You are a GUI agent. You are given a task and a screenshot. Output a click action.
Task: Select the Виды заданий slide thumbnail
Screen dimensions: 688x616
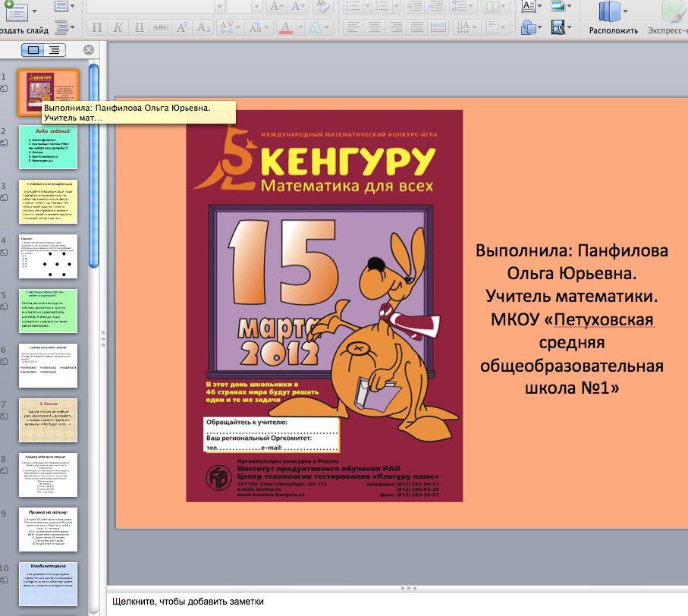pyautogui.click(x=49, y=147)
